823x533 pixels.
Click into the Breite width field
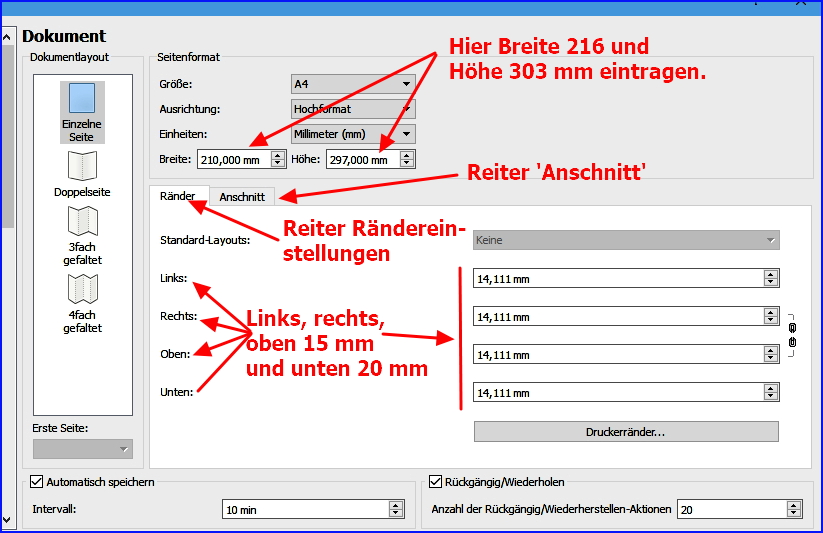click(234, 159)
